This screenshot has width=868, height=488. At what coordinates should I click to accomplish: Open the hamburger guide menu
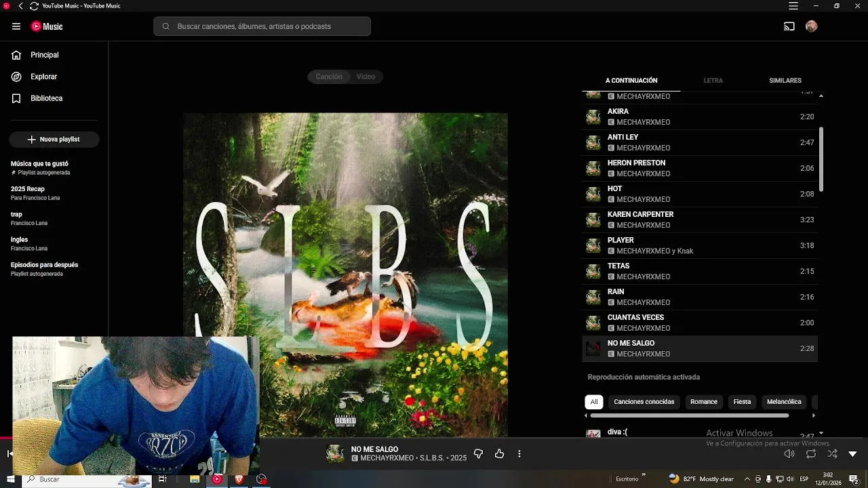pyautogui.click(x=16, y=26)
